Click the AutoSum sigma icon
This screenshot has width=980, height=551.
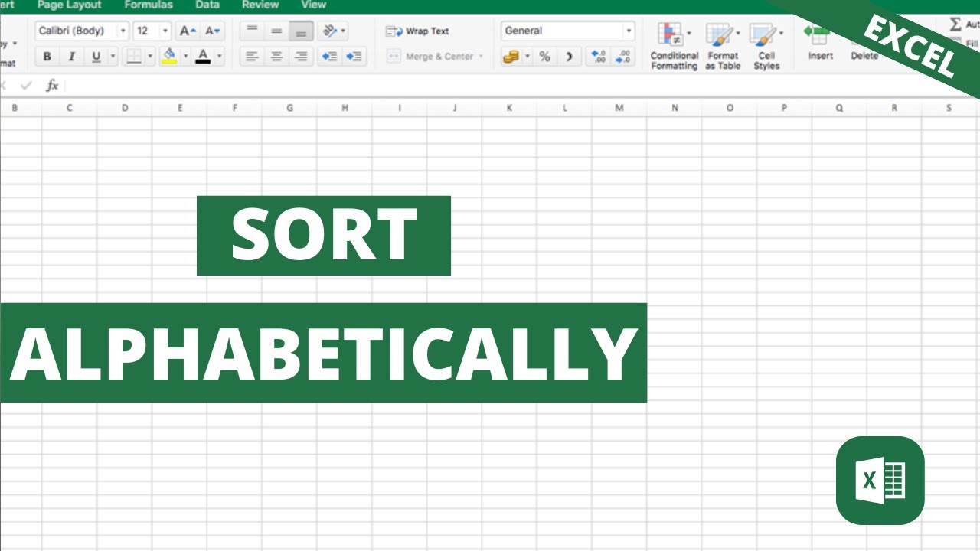955,24
